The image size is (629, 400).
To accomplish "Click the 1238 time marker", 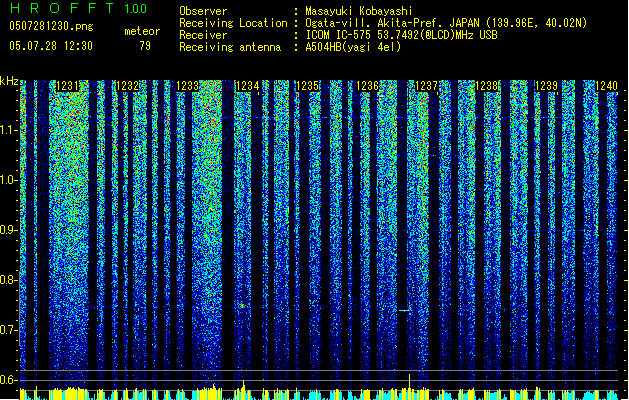I will point(487,86).
